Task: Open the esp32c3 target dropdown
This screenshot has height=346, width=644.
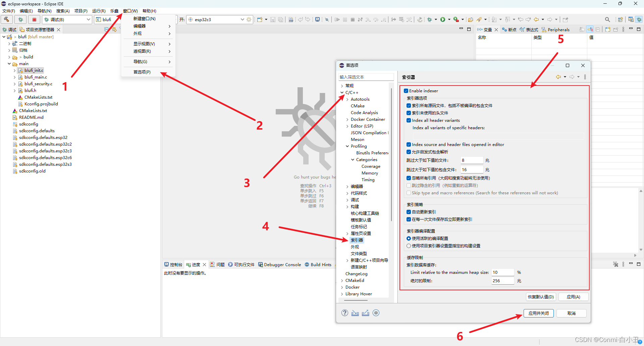Action: tap(242, 19)
